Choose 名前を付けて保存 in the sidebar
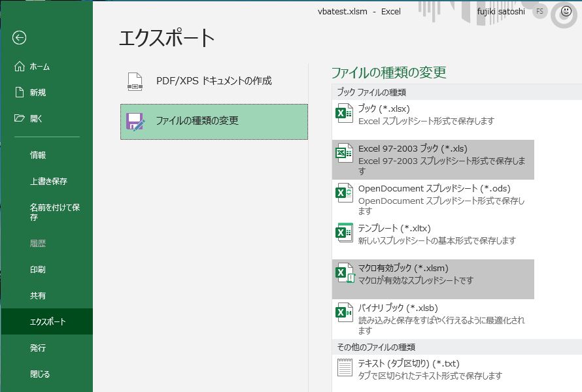The image size is (582, 392). pyautogui.click(x=47, y=212)
